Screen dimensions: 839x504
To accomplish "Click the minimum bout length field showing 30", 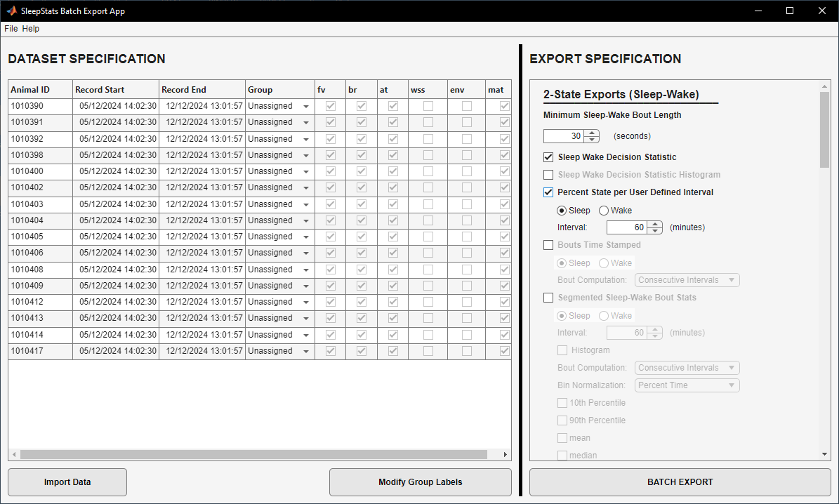I will click(564, 136).
